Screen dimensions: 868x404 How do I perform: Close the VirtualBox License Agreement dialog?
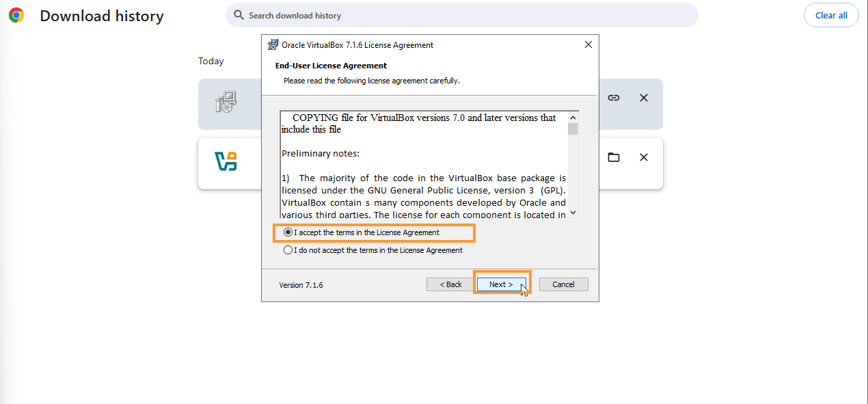588,45
